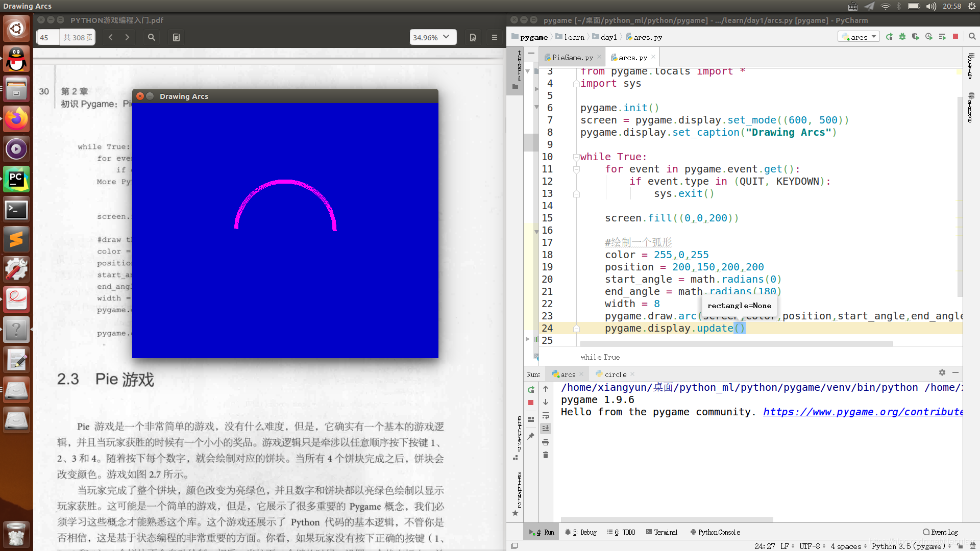Run arcs with coverage

point(916,37)
